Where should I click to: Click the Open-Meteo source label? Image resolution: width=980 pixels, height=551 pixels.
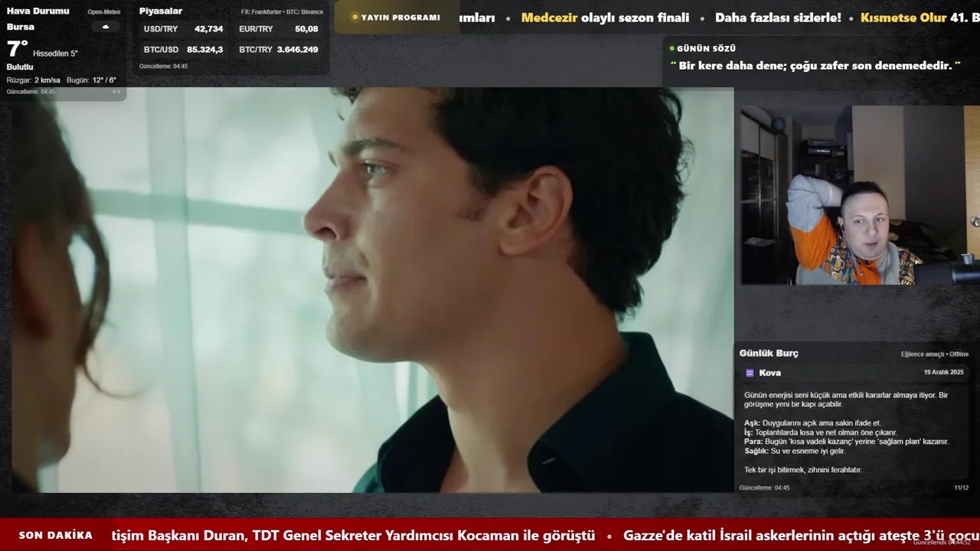[103, 11]
